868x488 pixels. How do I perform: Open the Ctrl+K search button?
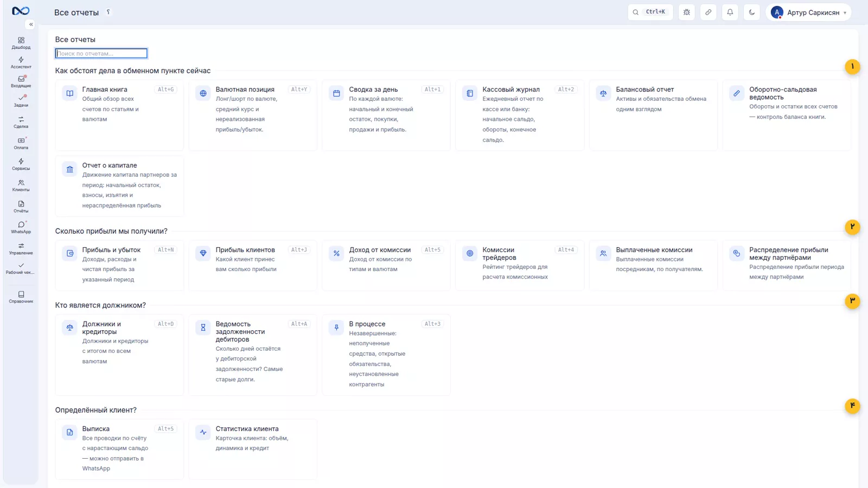(x=650, y=12)
